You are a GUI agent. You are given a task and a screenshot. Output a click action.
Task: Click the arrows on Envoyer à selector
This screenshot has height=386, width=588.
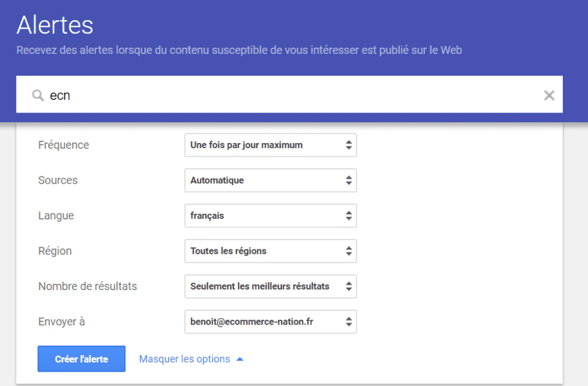pos(349,322)
